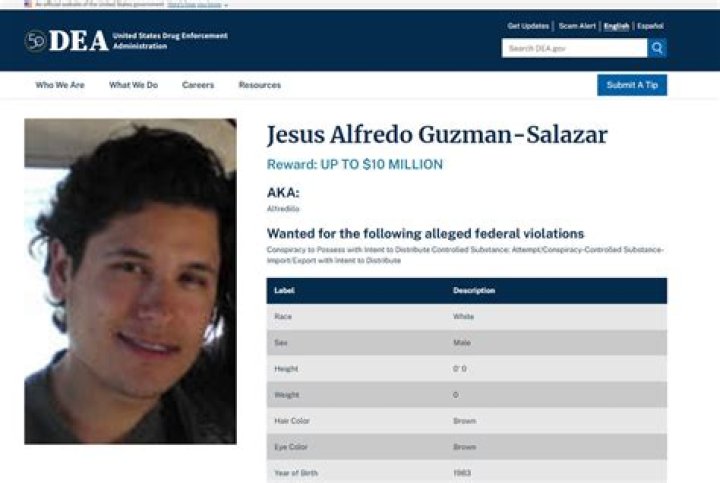
Task: Open the What We Do menu
Action: click(133, 85)
